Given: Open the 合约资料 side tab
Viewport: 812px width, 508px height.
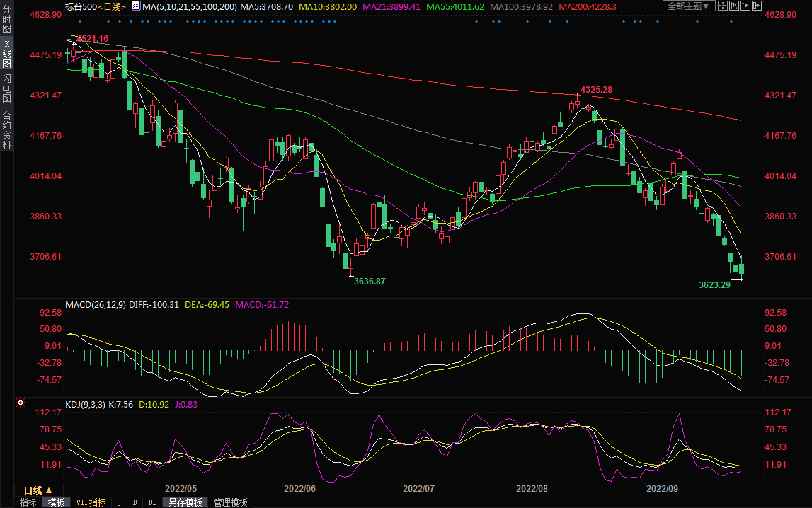Looking at the screenshot, I should click(6, 130).
